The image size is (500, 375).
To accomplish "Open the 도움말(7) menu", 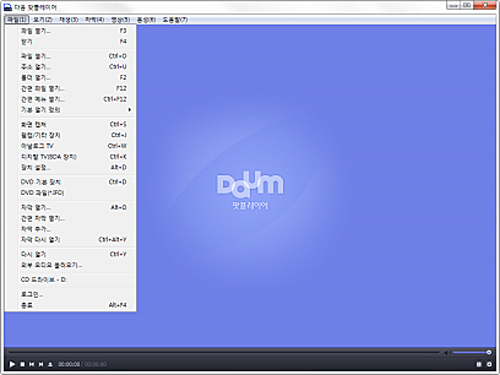I will tap(175, 20).
